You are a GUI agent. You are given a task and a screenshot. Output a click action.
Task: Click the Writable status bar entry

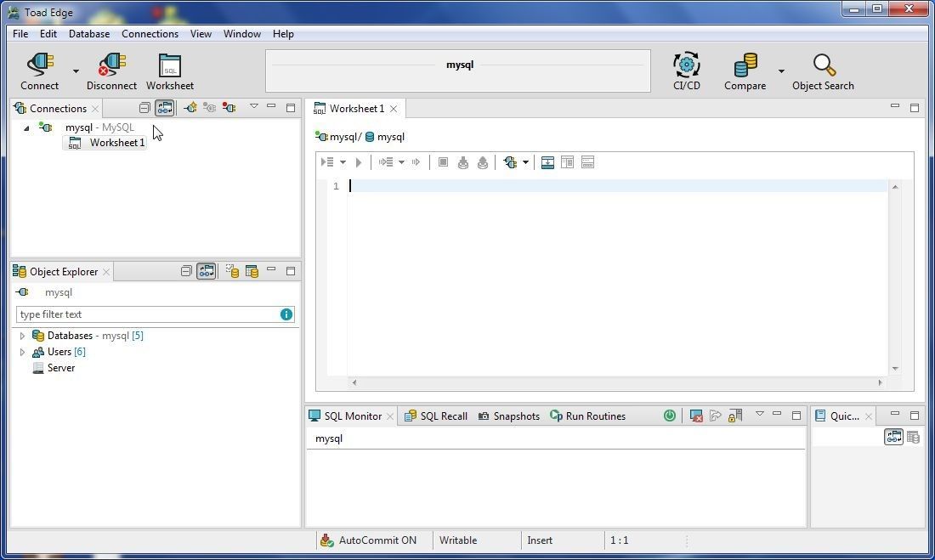(x=458, y=540)
